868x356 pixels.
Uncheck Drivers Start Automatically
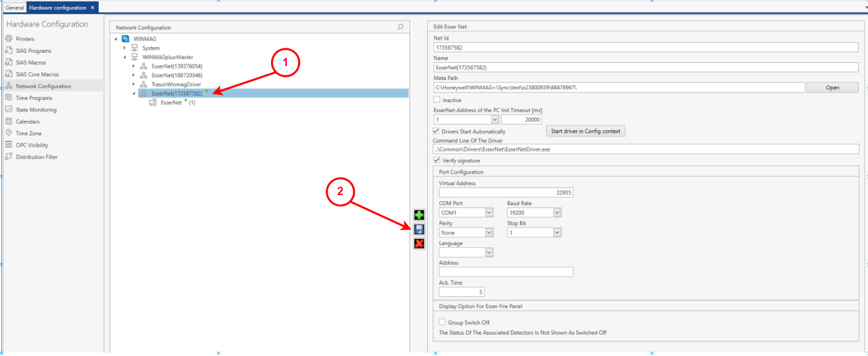click(x=437, y=131)
